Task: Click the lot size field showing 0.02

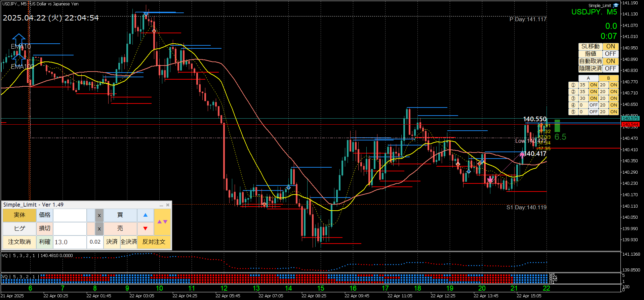Action: pos(95,242)
